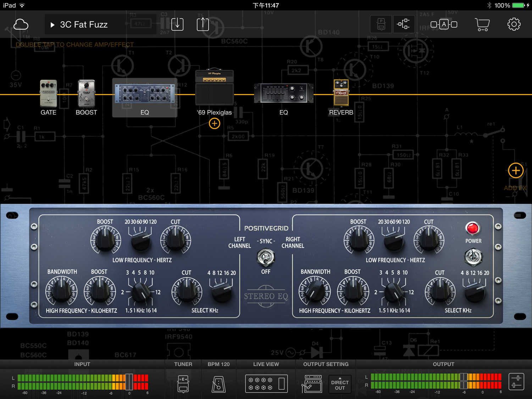Image resolution: width=532 pixels, height=399 pixels.
Task: Check the battery indicator at 100%
Action: tap(518, 5)
